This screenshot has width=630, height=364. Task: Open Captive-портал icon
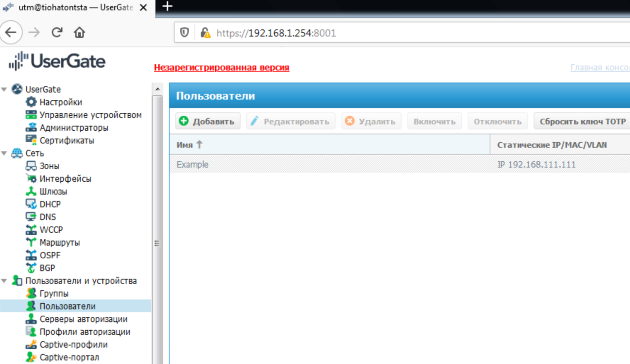click(x=31, y=357)
